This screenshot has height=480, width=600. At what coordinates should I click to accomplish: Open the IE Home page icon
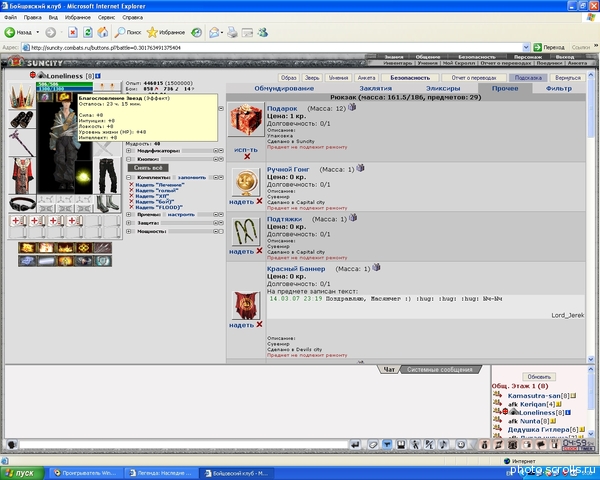103,33
